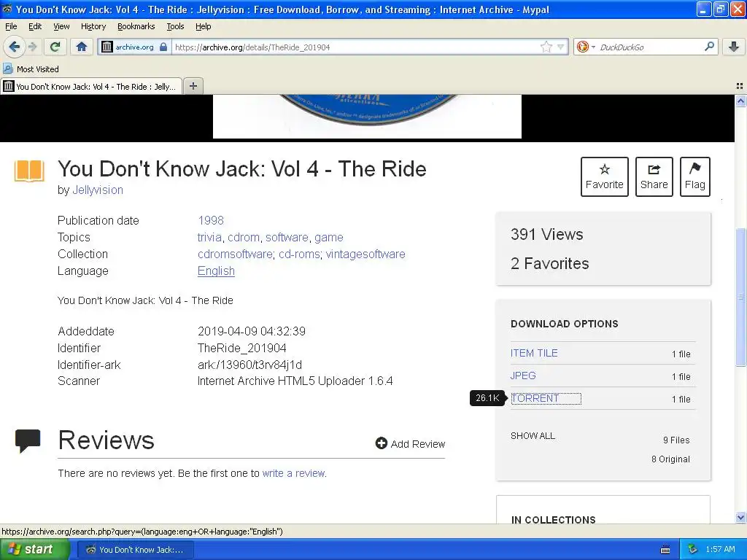
Task: Click the archive.org site identity icon
Action: 108,47
